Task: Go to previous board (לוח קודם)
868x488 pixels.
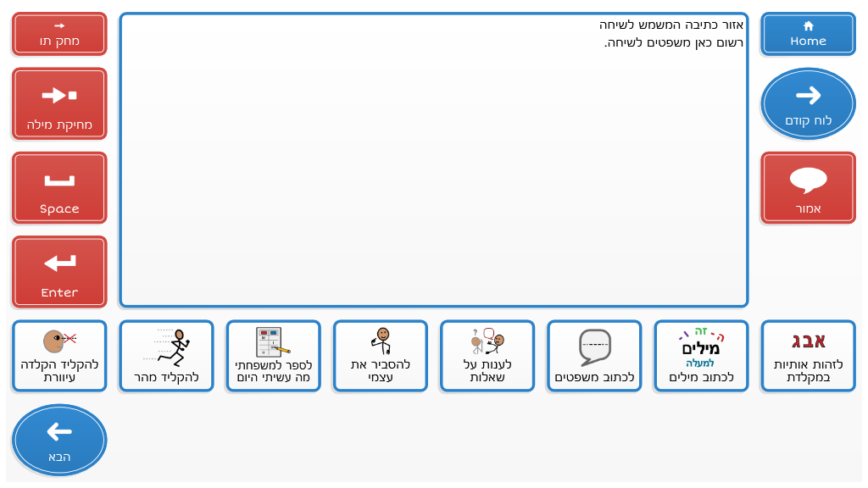Action: pyautogui.click(x=808, y=103)
